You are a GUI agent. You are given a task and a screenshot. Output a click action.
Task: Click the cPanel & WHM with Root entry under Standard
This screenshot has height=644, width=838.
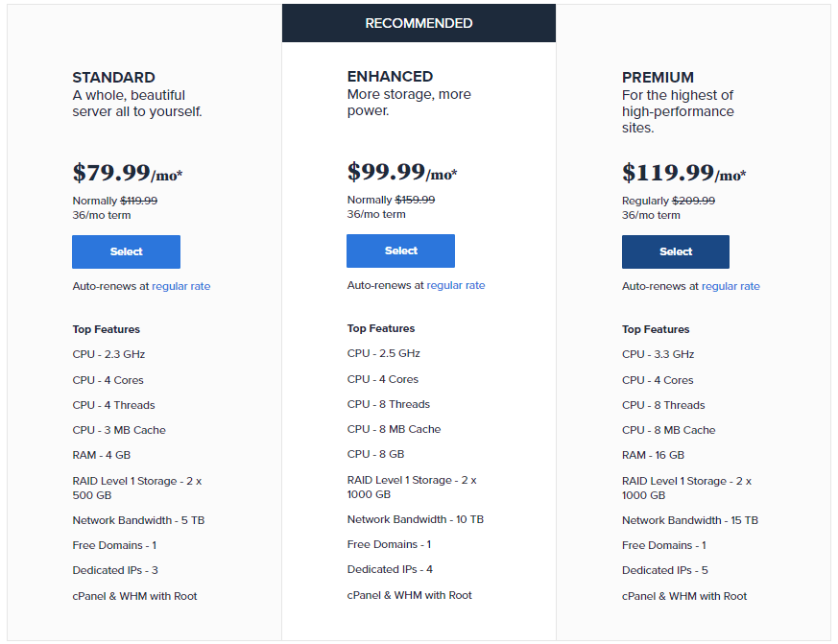coord(134,595)
